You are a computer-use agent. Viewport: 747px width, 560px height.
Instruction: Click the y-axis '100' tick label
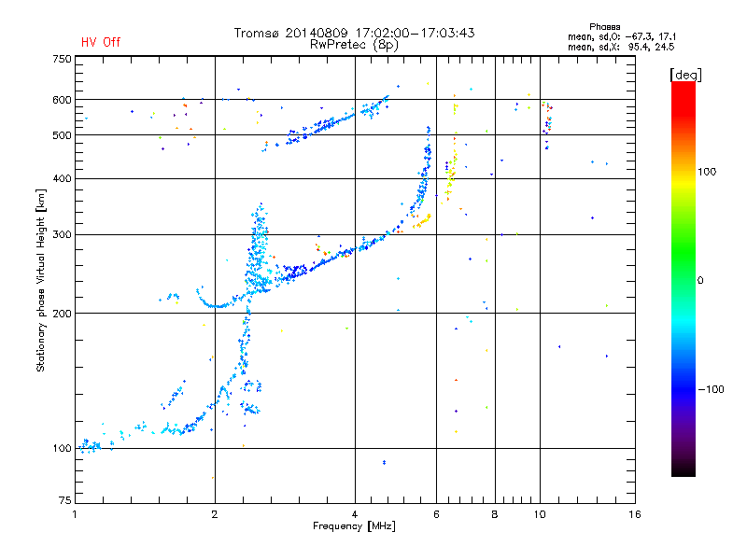[62, 448]
